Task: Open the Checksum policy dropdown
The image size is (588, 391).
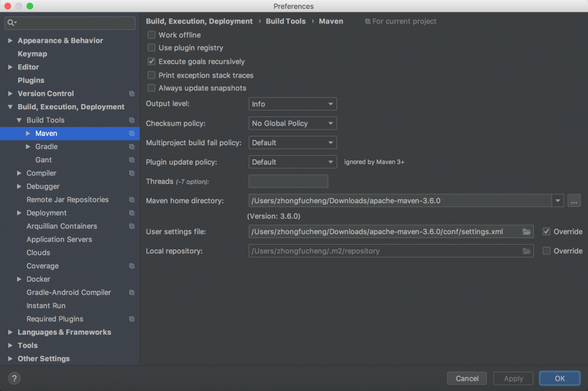Action: click(292, 123)
